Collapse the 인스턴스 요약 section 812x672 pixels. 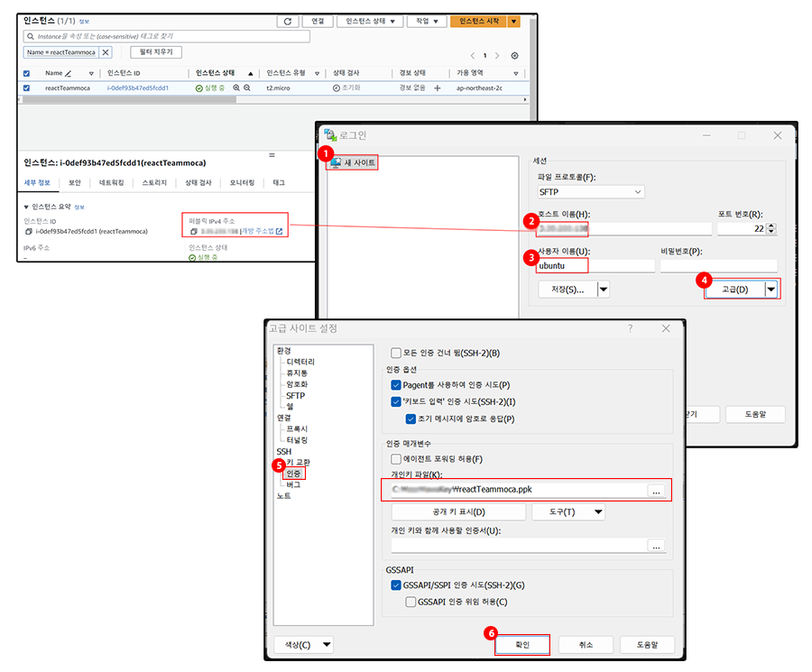pyautogui.click(x=26, y=207)
